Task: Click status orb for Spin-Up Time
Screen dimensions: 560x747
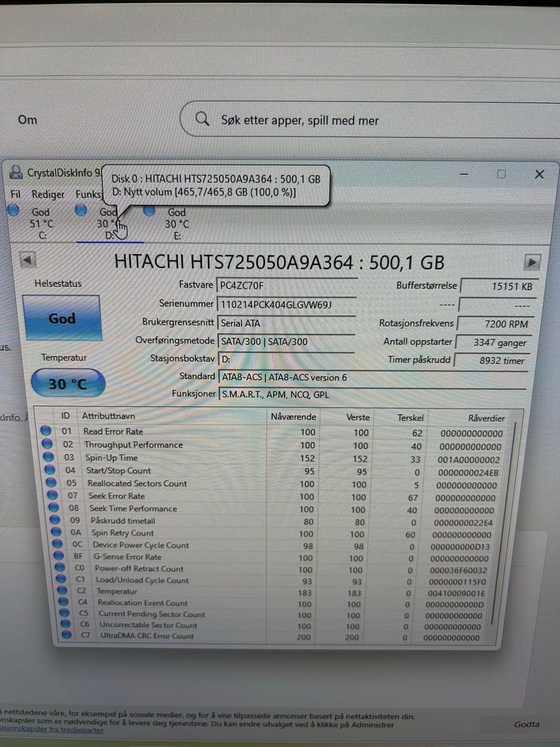Action: pos(48,457)
